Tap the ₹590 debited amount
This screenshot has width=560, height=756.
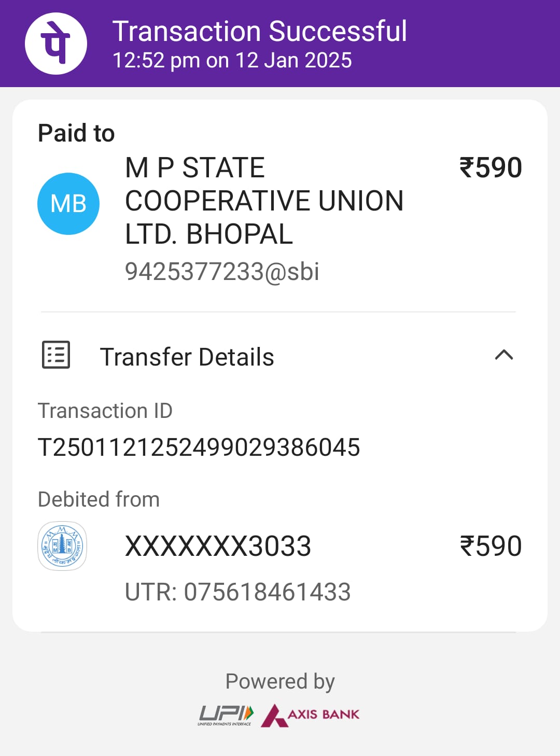point(491,547)
